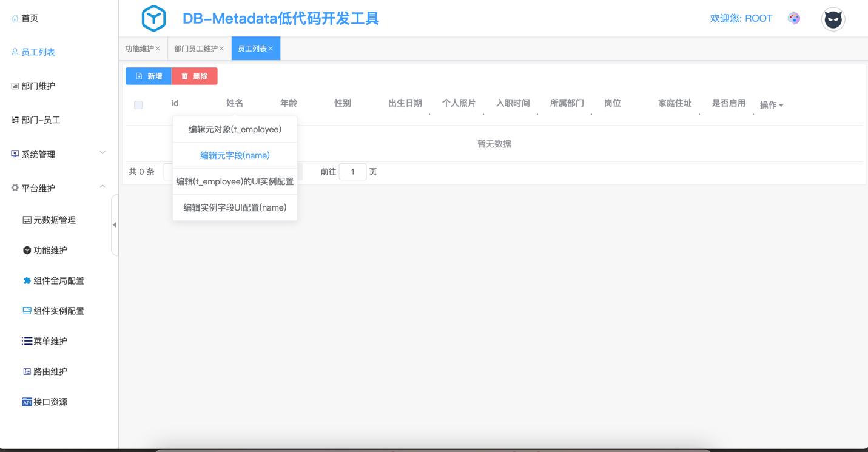Open 功能维护 from the sidebar menu
The width and height of the screenshot is (868, 452).
50,250
